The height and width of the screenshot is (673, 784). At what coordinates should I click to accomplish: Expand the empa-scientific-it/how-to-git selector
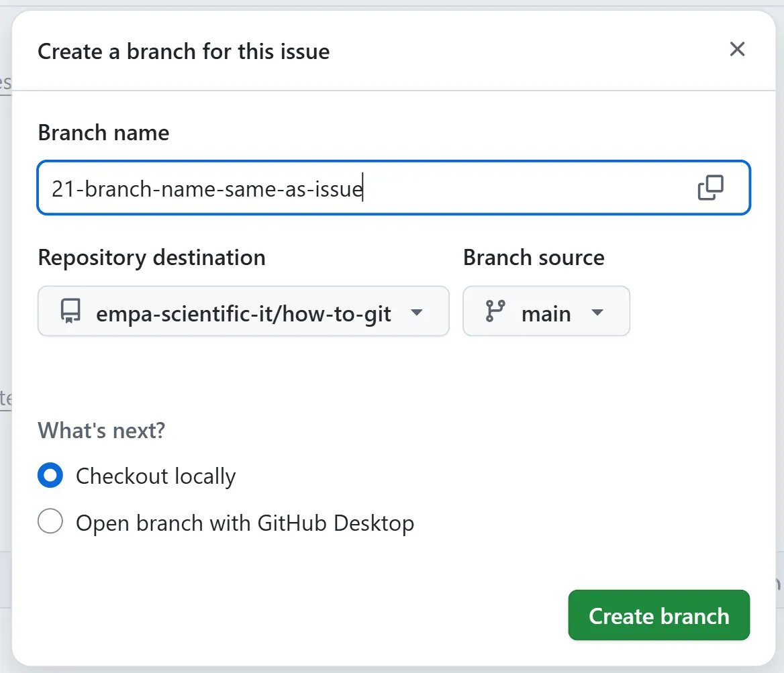244,311
